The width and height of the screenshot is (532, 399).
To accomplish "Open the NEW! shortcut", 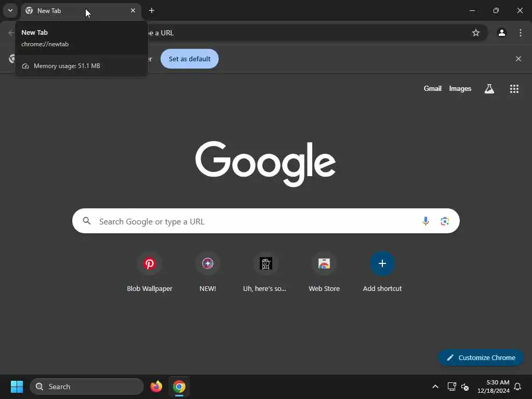I will 208,271.
